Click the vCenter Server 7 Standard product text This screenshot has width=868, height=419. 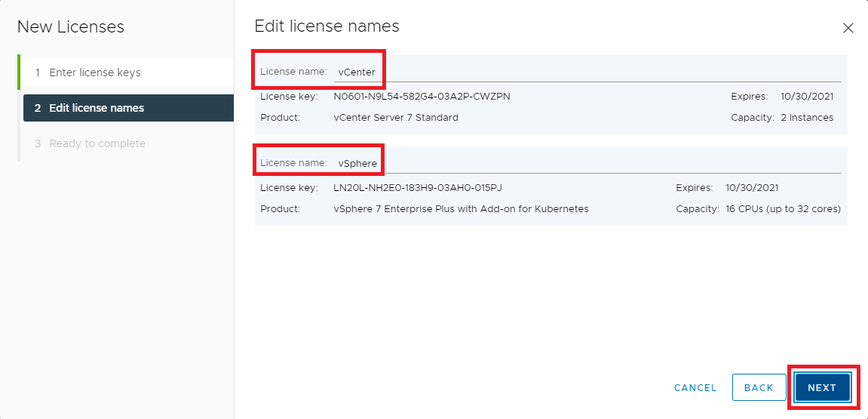pos(395,118)
